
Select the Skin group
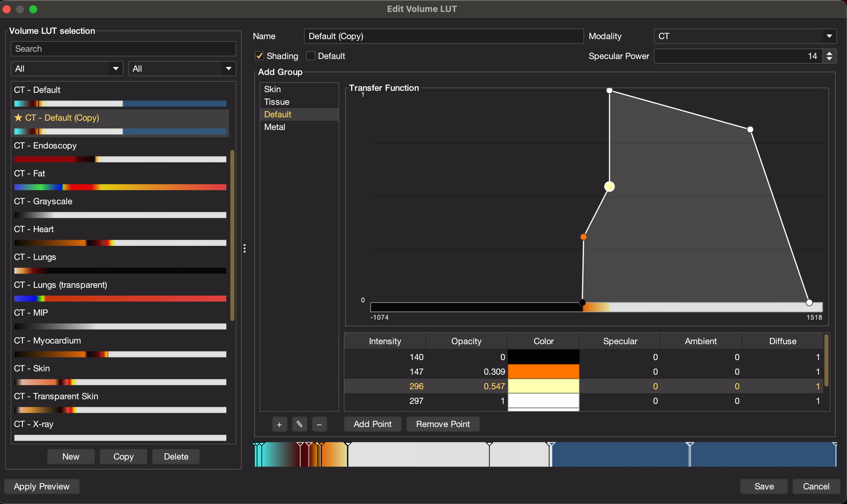(299, 89)
